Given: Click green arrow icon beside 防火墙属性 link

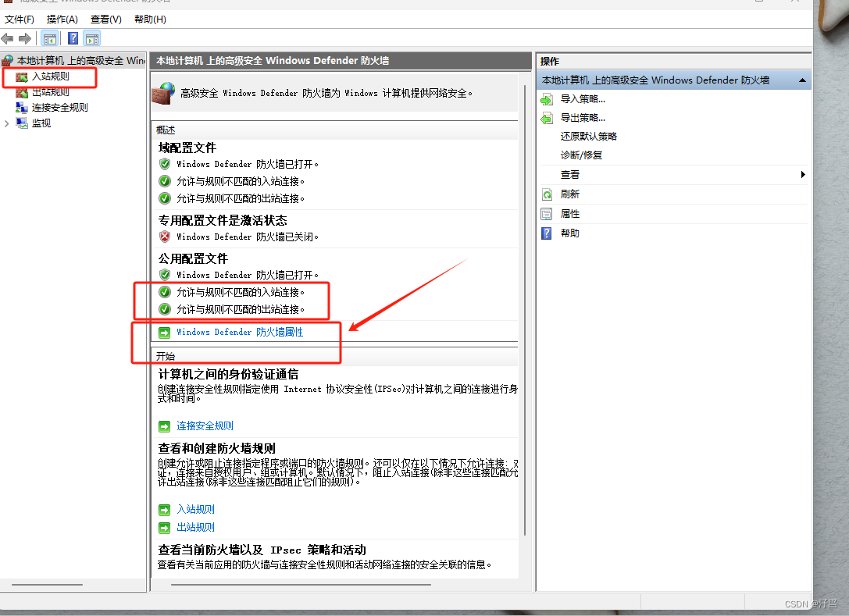Looking at the screenshot, I should click(x=165, y=333).
